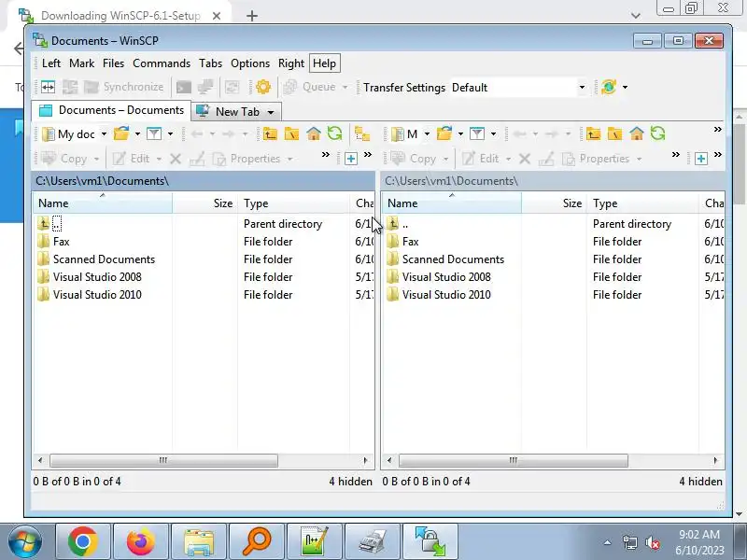Open Preferences via the gear icon
This screenshot has width=747, height=560.
[x=263, y=87]
